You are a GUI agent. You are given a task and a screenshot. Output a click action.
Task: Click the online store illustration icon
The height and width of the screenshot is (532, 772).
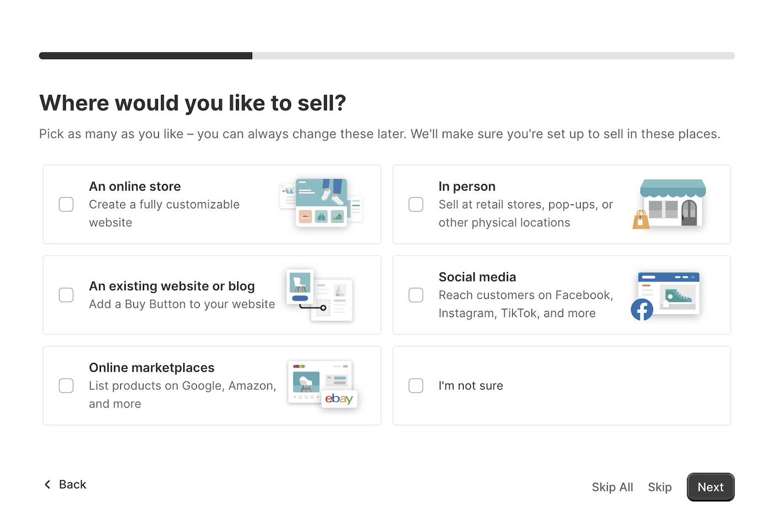pyautogui.click(x=321, y=203)
